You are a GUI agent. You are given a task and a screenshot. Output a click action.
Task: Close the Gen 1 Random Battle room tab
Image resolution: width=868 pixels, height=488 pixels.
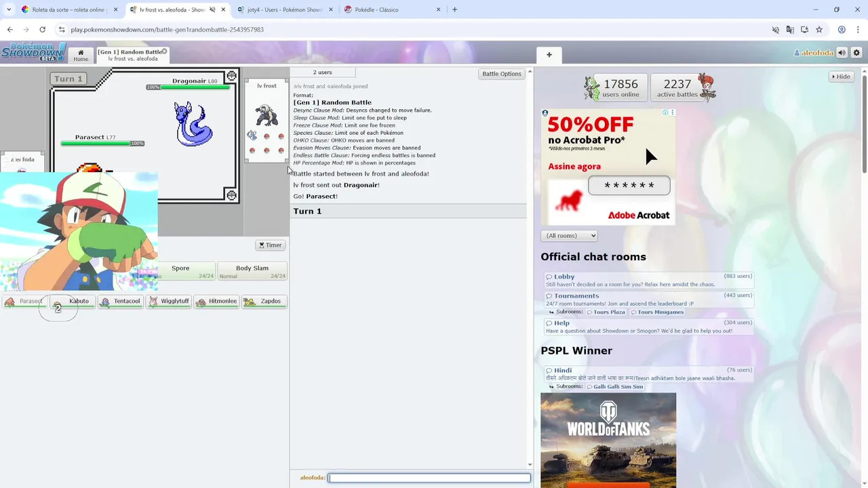163,52
